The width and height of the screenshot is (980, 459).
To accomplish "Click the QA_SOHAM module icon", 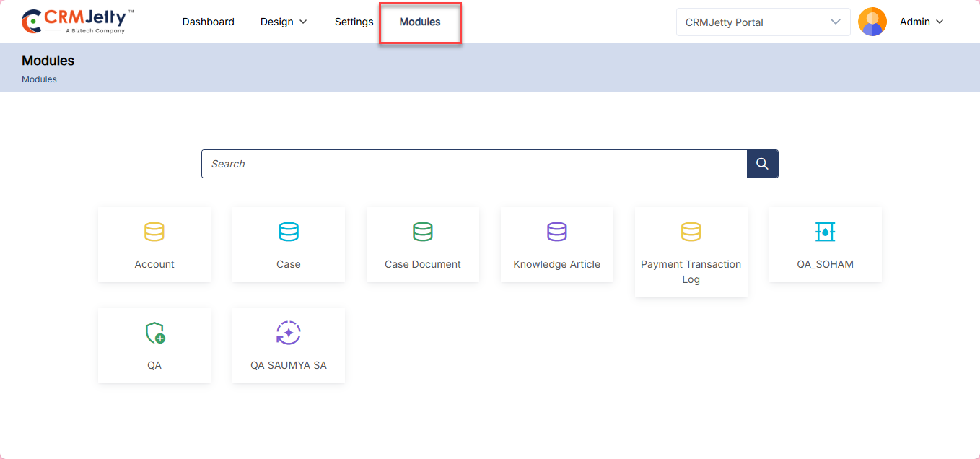I will point(825,232).
